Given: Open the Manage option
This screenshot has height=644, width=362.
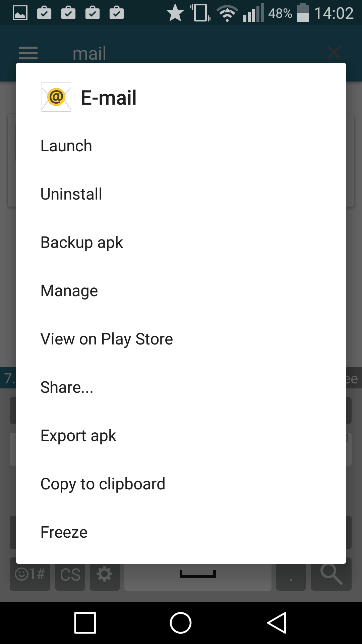Looking at the screenshot, I should pos(181,291).
